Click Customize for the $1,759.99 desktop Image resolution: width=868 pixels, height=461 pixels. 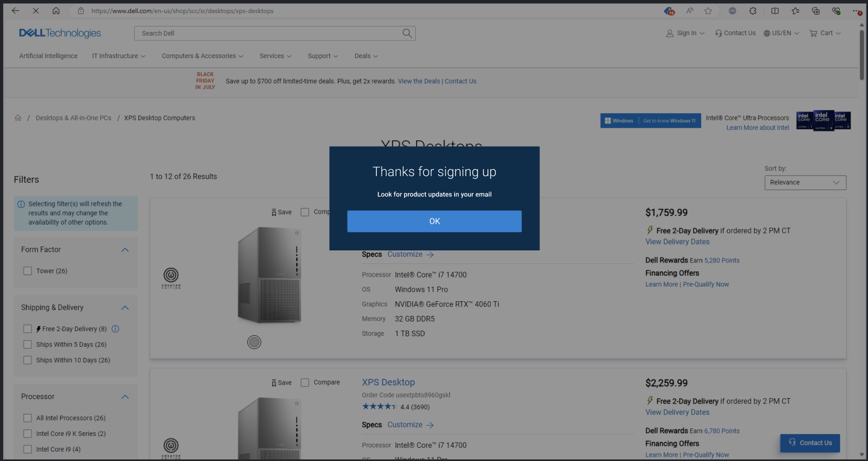410,255
